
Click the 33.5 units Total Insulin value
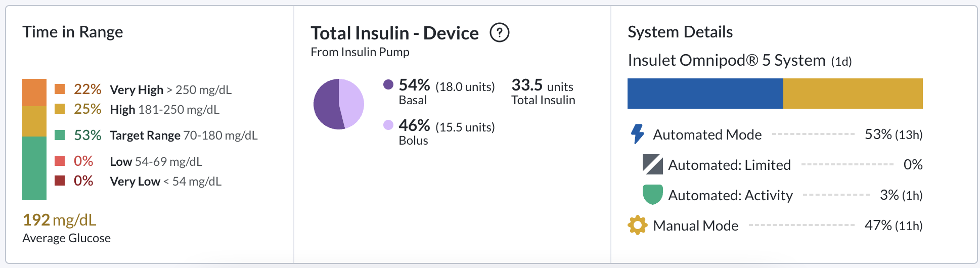543,85
